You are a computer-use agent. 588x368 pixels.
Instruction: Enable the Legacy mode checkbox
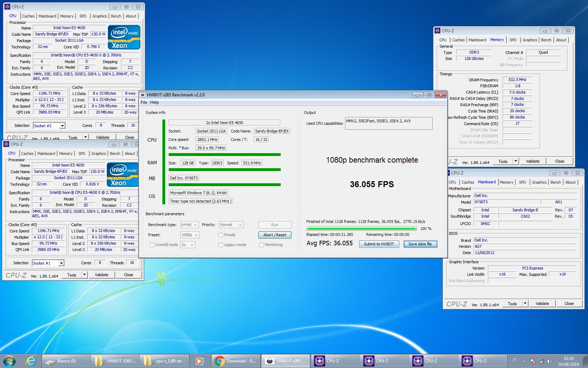(x=220, y=245)
